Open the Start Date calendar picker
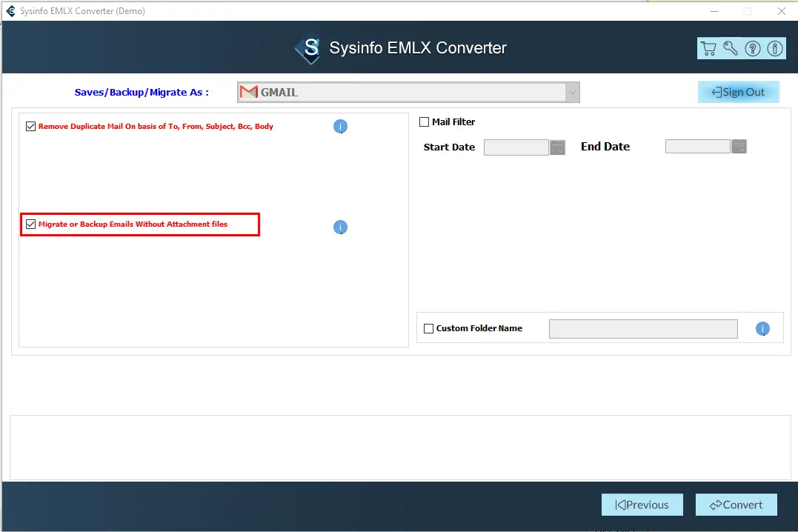 [557, 147]
